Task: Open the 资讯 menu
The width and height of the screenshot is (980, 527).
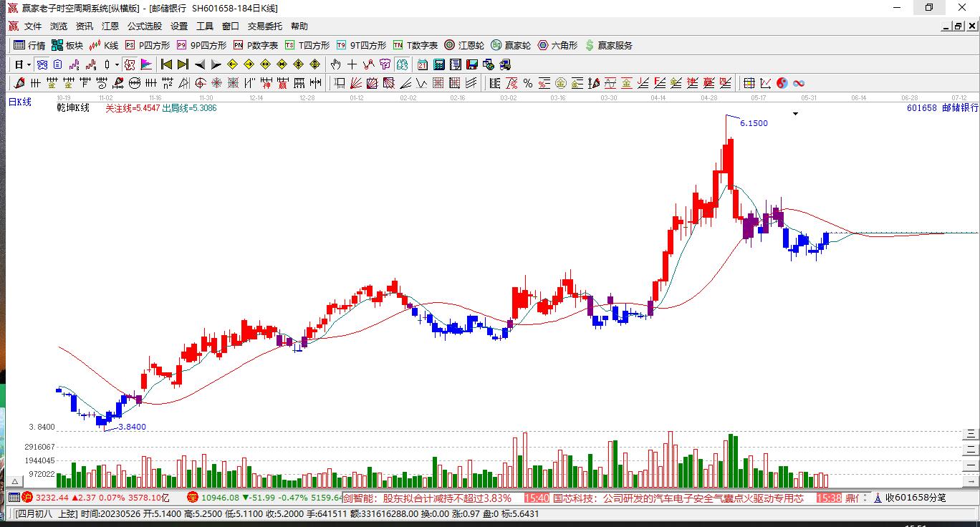Action: click(x=85, y=26)
